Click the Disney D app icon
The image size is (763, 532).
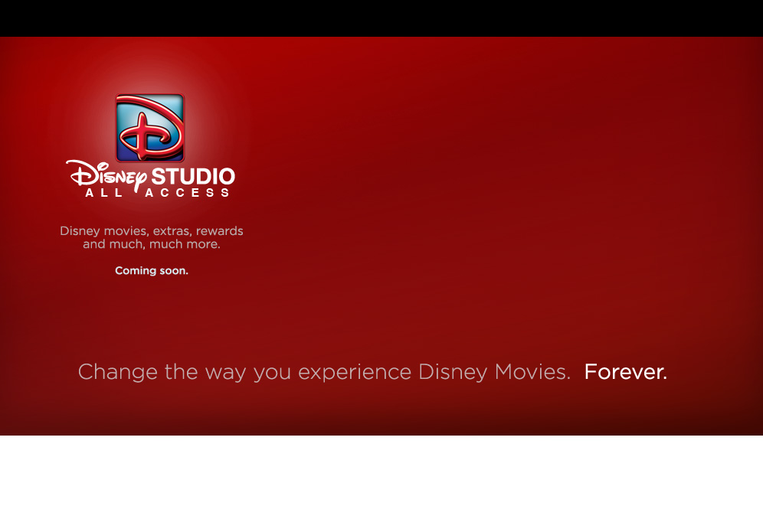150,128
